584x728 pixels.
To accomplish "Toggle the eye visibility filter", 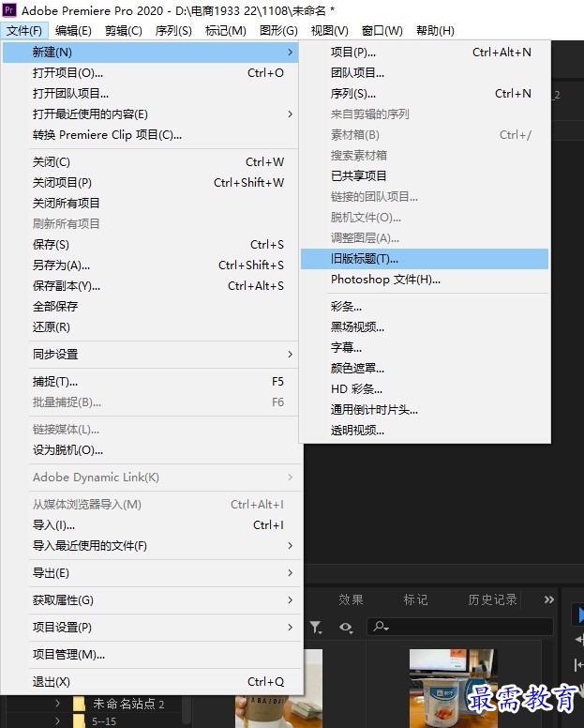I will [x=346, y=628].
